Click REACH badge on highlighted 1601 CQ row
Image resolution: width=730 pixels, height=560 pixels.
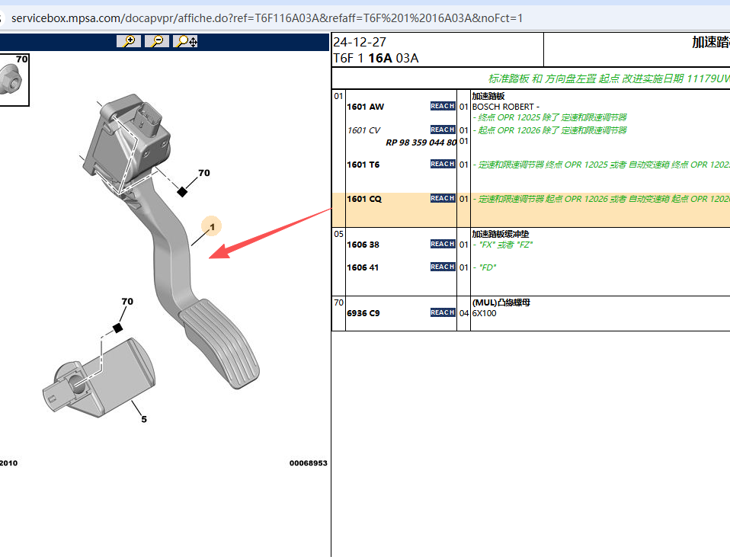[x=443, y=199]
